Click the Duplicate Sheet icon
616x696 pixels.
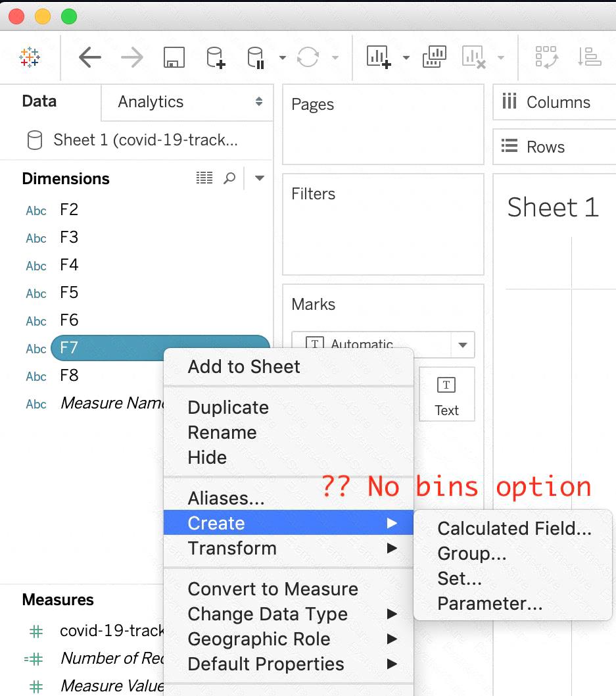coord(435,57)
